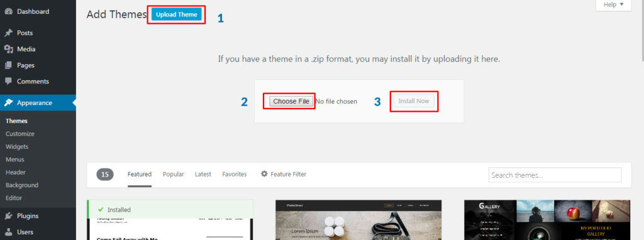Screen dimensions: 644x240
Task: Click the Choose File button
Action: point(291,101)
